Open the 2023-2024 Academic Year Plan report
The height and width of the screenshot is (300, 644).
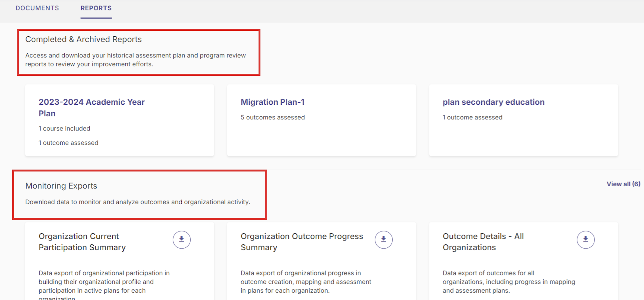tap(92, 108)
